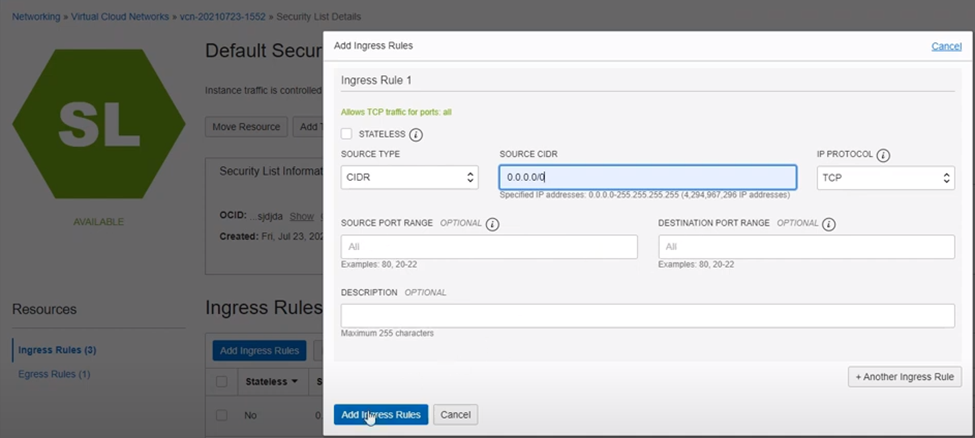This screenshot has height=438, width=975.
Task: Focus the SOURCE CIDR input field
Action: pyautogui.click(x=647, y=177)
